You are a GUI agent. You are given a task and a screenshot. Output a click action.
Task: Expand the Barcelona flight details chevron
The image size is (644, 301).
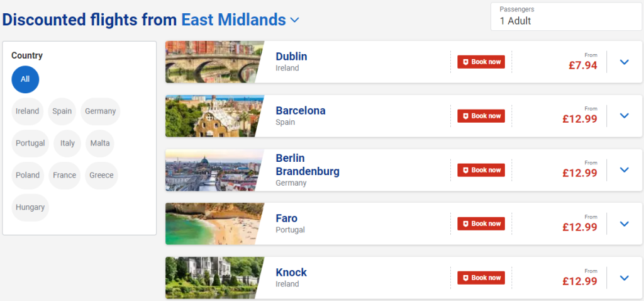(624, 116)
